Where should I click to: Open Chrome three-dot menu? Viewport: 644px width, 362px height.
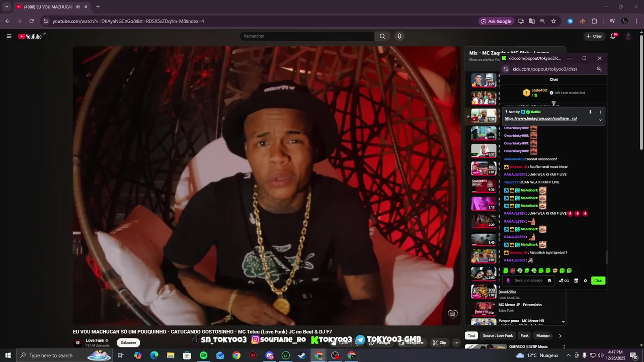pos(637,21)
